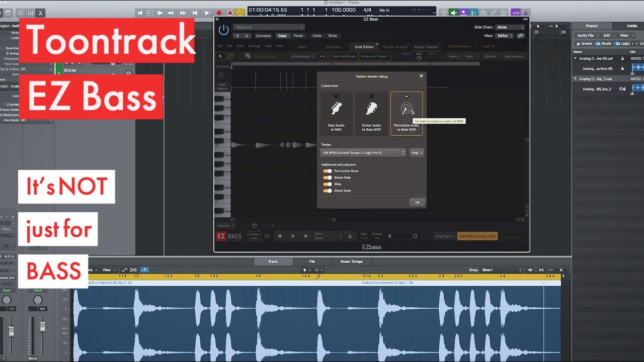Toggle Track Fast Notes option
Image resolution: width=644 pixels, height=362 pixels.
pos(344,56)
